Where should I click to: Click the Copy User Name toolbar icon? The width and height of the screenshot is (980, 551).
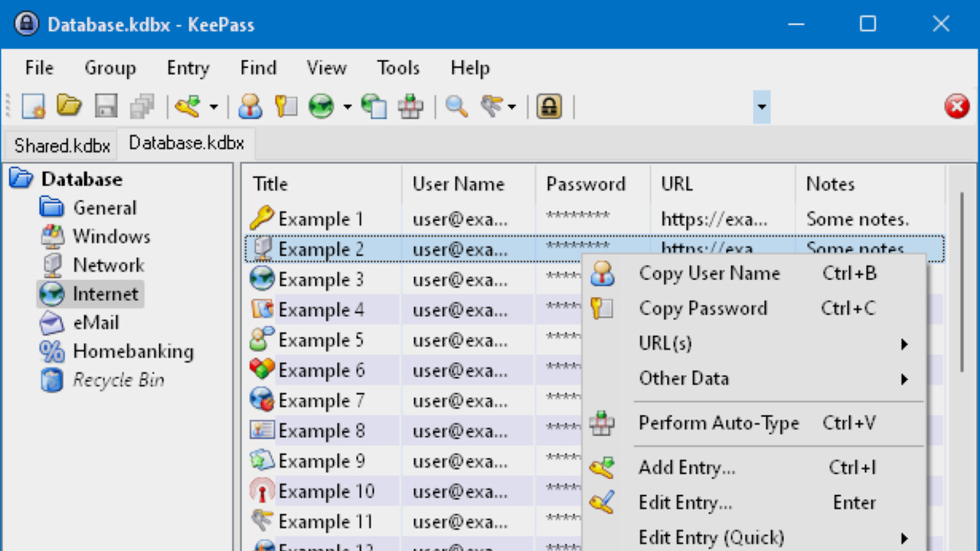[250, 106]
